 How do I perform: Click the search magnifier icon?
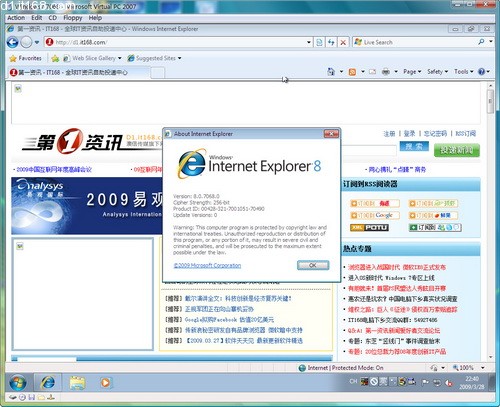pyautogui.click(x=481, y=42)
